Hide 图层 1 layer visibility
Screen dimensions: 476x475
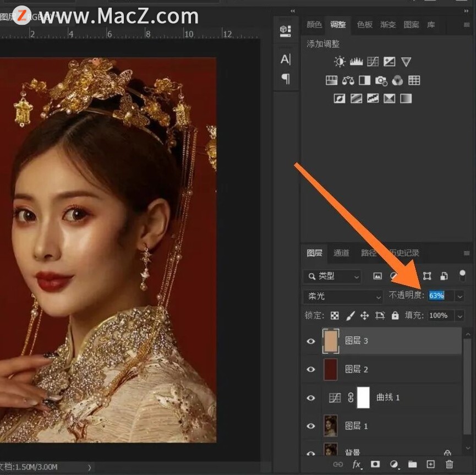click(310, 426)
